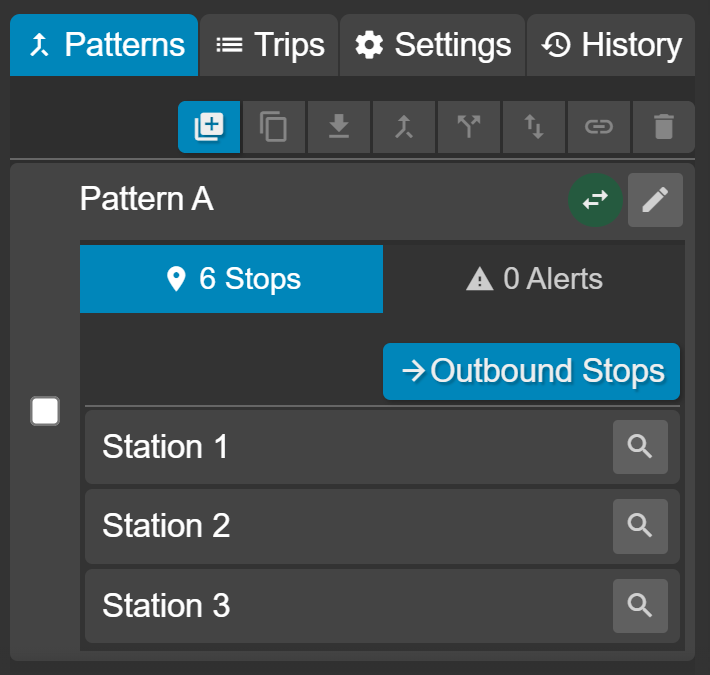710x675 pixels.
Task: Click the add new pattern icon
Action: tap(209, 127)
